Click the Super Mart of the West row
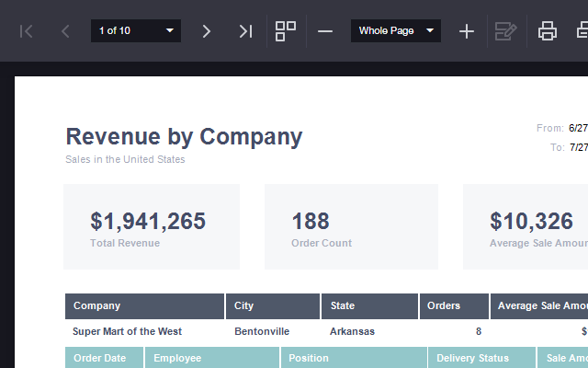 coord(128,331)
